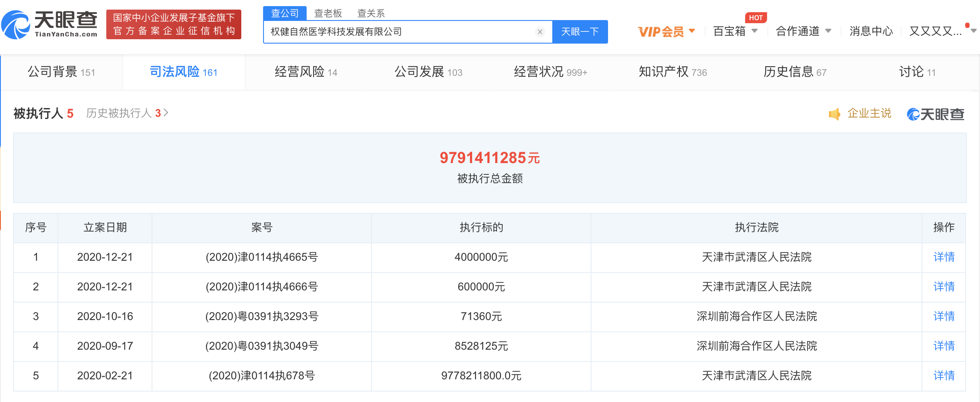Select the 查公司 search tab
Viewport: 980px width, 402px height.
click(285, 13)
